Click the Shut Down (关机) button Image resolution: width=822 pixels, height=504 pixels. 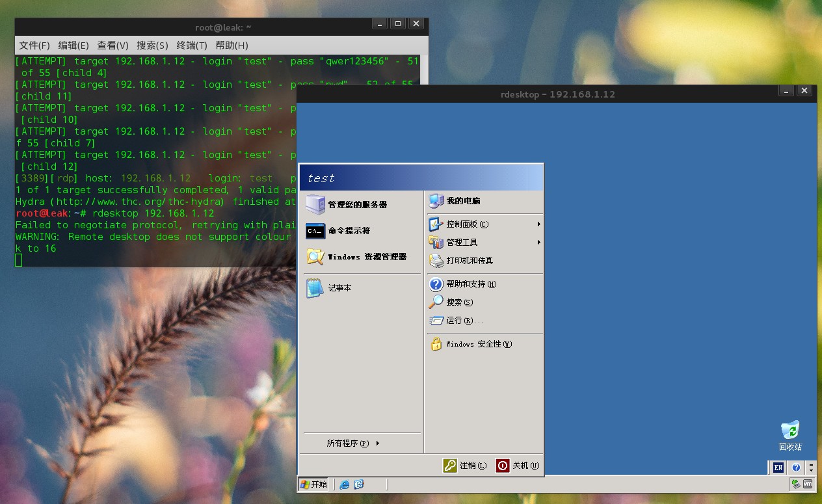coord(518,466)
